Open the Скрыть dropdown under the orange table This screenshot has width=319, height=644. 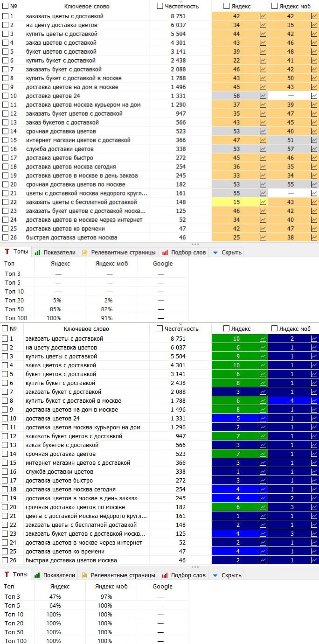pyautogui.click(x=227, y=252)
